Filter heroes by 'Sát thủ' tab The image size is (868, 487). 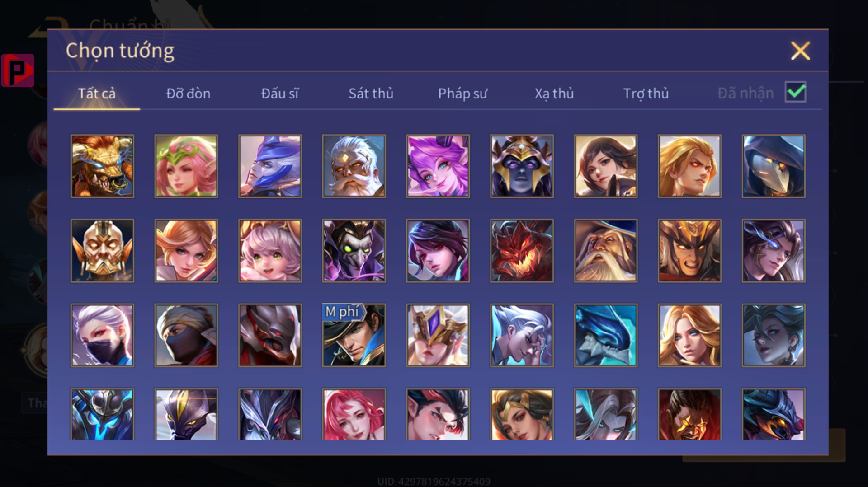371,94
